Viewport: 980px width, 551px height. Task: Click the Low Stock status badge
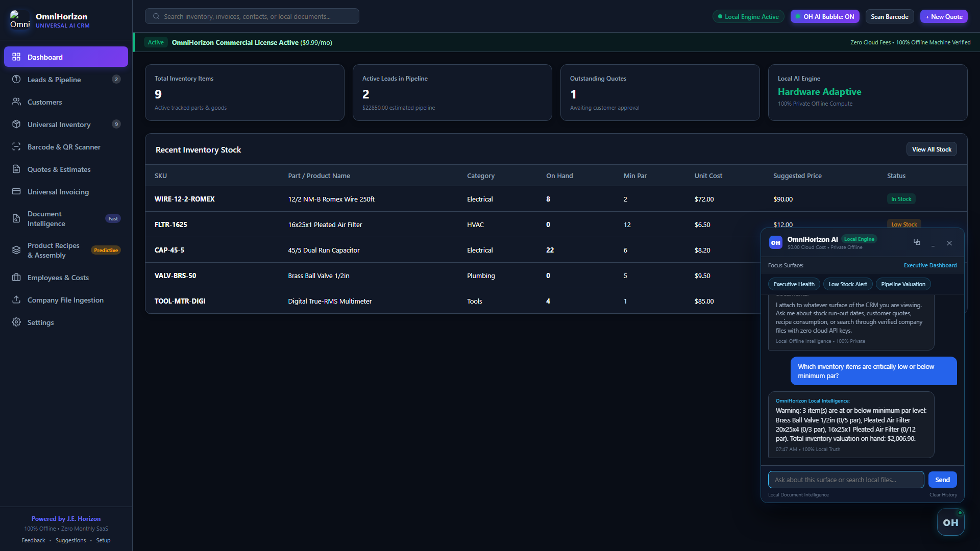pyautogui.click(x=904, y=224)
